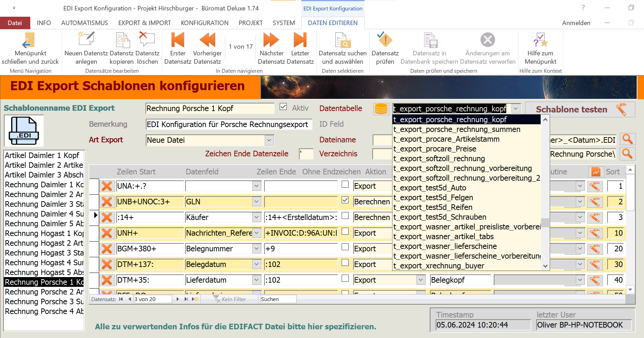644x338 pixels.
Task: Click the magnifier next to Dateiname
Action: (x=627, y=140)
